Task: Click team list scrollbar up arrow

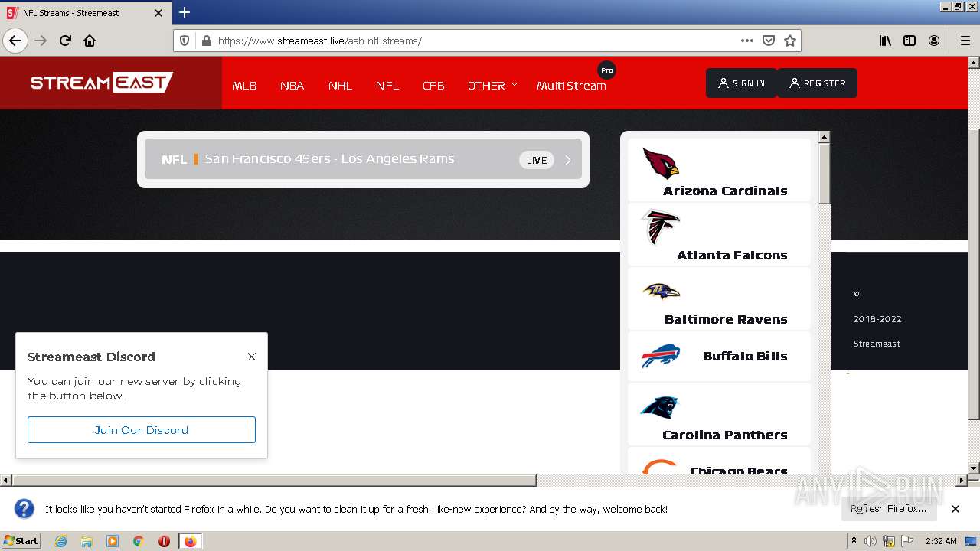Action: coord(825,137)
